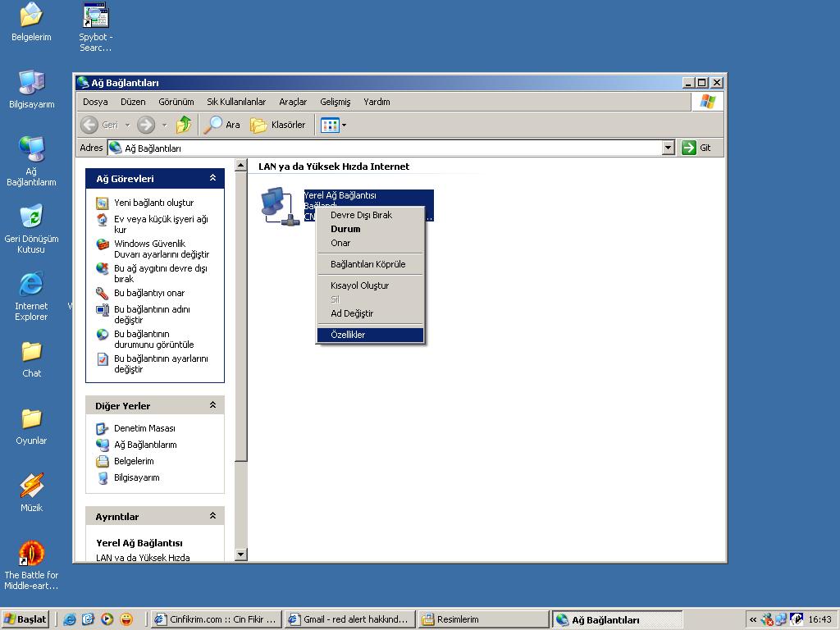Open the Spybot Search desktop shortcut
The height and width of the screenshot is (630, 840).
point(96,27)
